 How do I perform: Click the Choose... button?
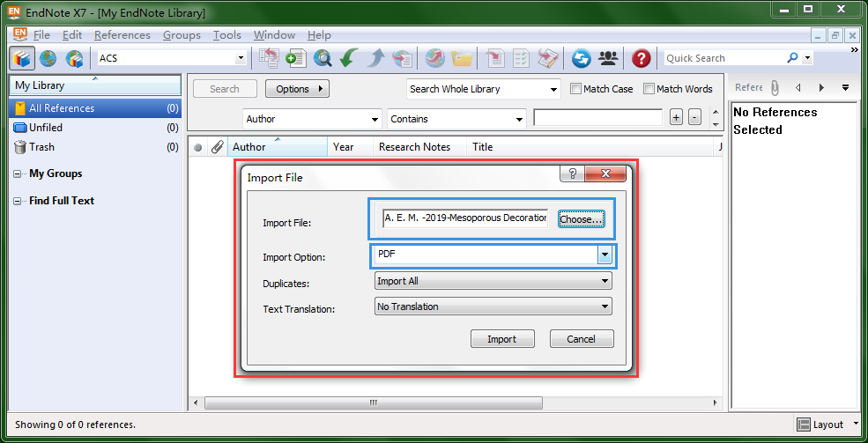581,219
